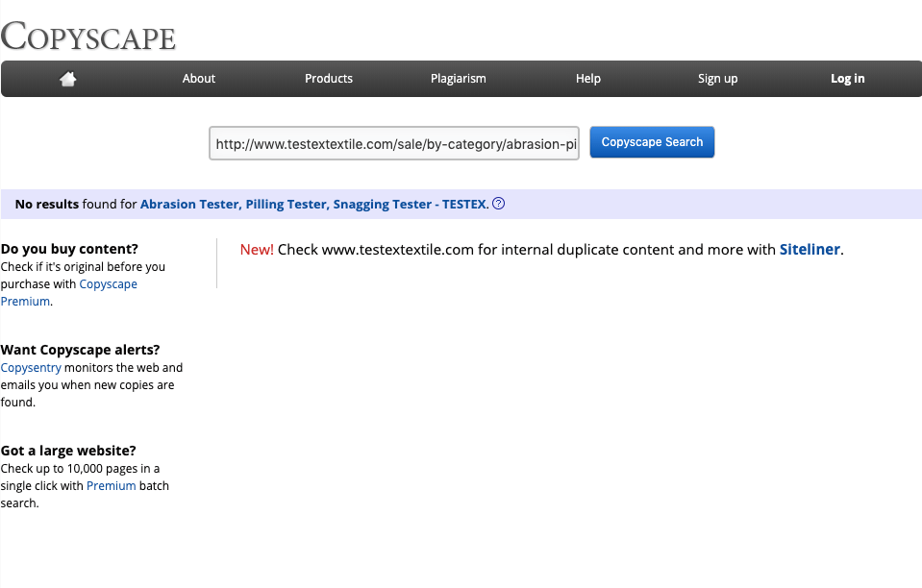This screenshot has height=588, width=922.
Task: Click the red 'New!' label
Action: 257,250
